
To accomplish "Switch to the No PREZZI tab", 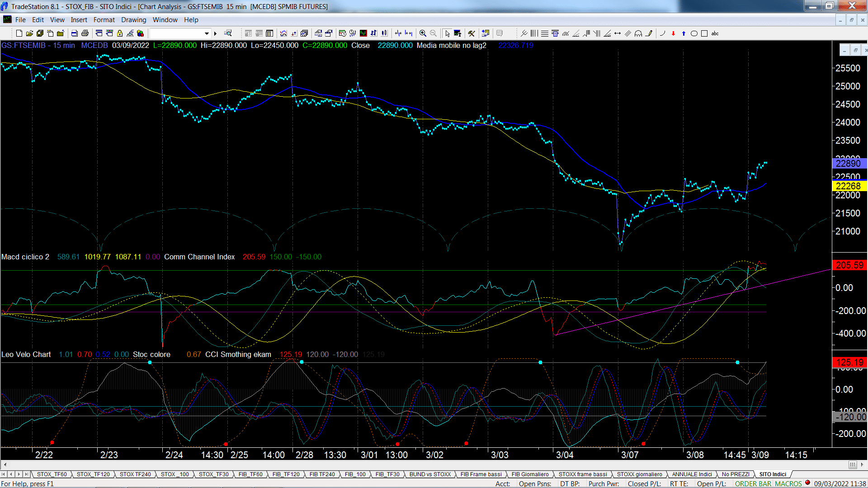I will (x=736, y=474).
